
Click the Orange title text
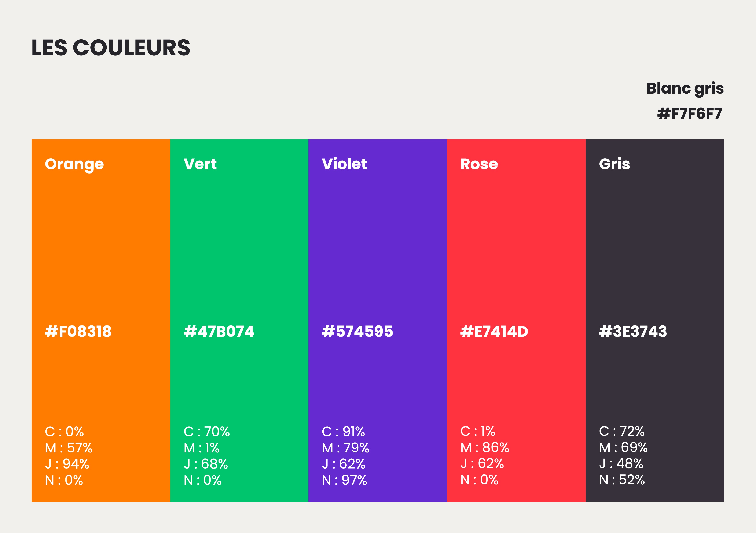[74, 164]
